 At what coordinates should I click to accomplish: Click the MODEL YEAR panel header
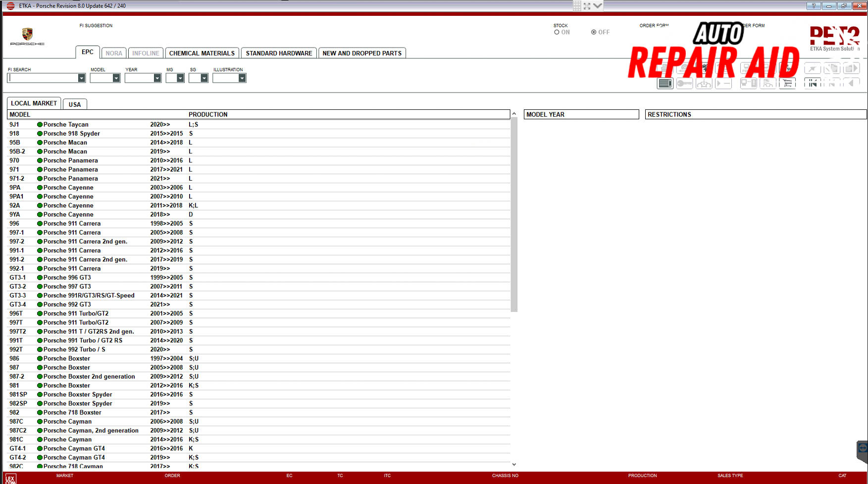tap(581, 114)
